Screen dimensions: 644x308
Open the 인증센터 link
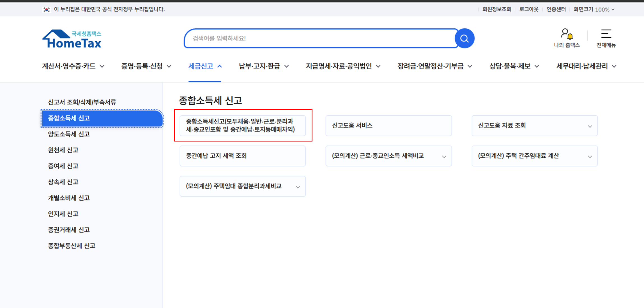[x=556, y=9]
